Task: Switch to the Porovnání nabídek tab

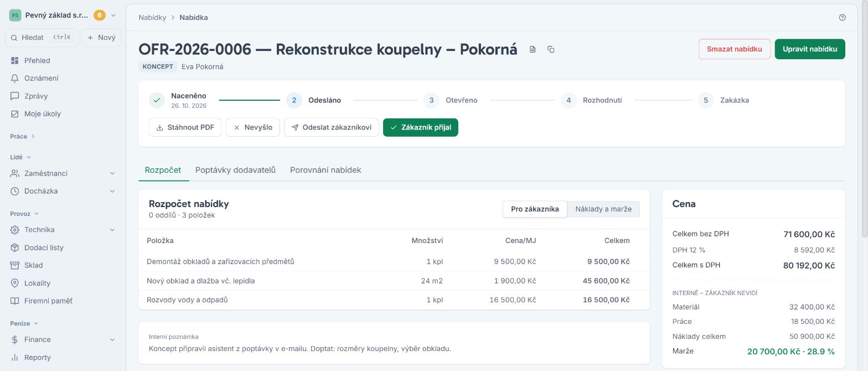Action: click(325, 170)
